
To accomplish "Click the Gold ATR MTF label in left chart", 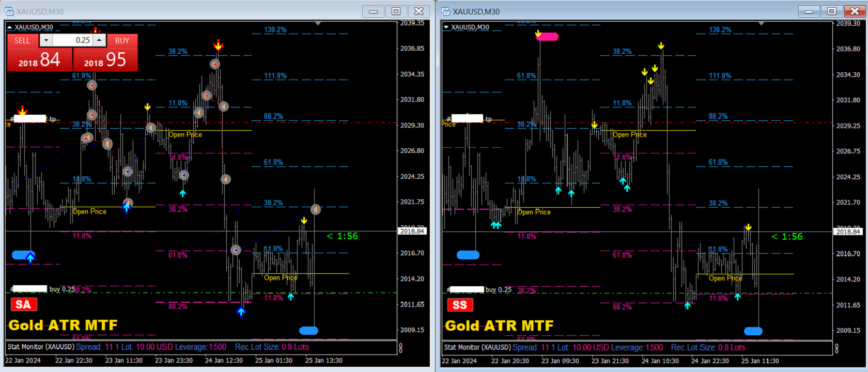I will (63, 325).
